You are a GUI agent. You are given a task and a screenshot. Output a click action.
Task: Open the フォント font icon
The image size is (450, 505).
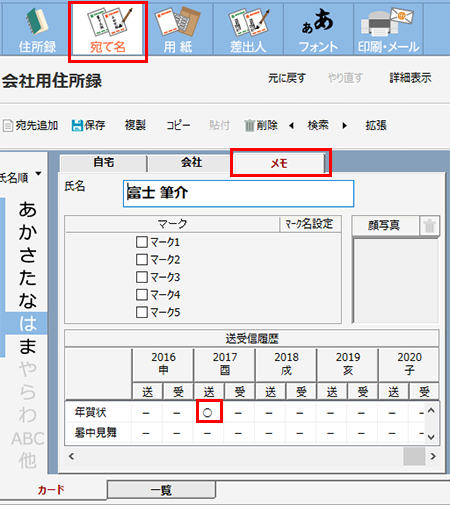tap(318, 29)
